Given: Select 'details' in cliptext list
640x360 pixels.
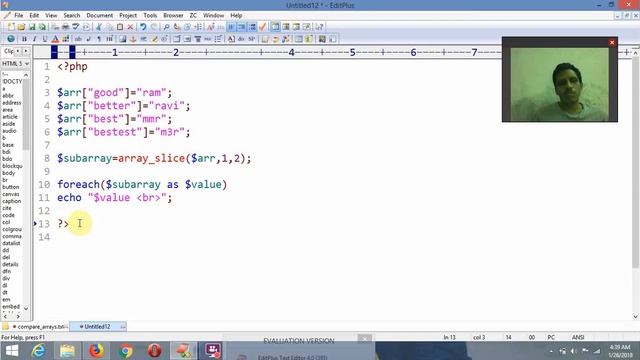Looking at the screenshot, I should [x=10, y=264].
